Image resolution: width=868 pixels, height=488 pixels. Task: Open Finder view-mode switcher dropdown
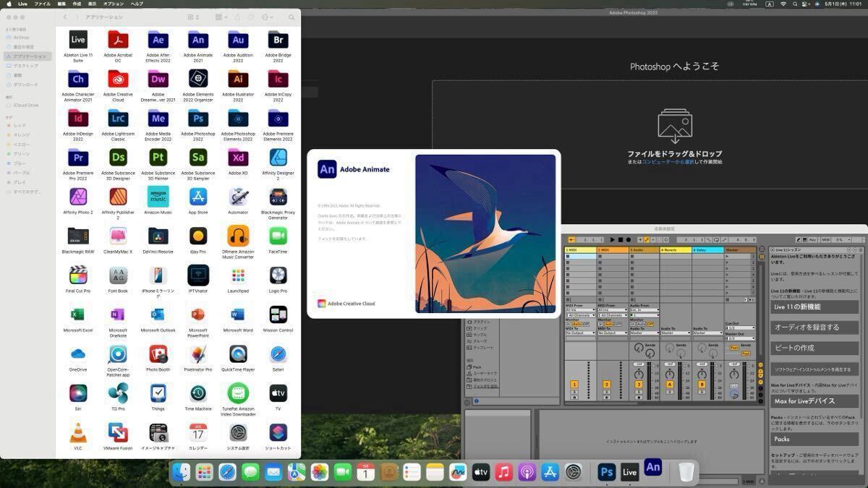[193, 17]
